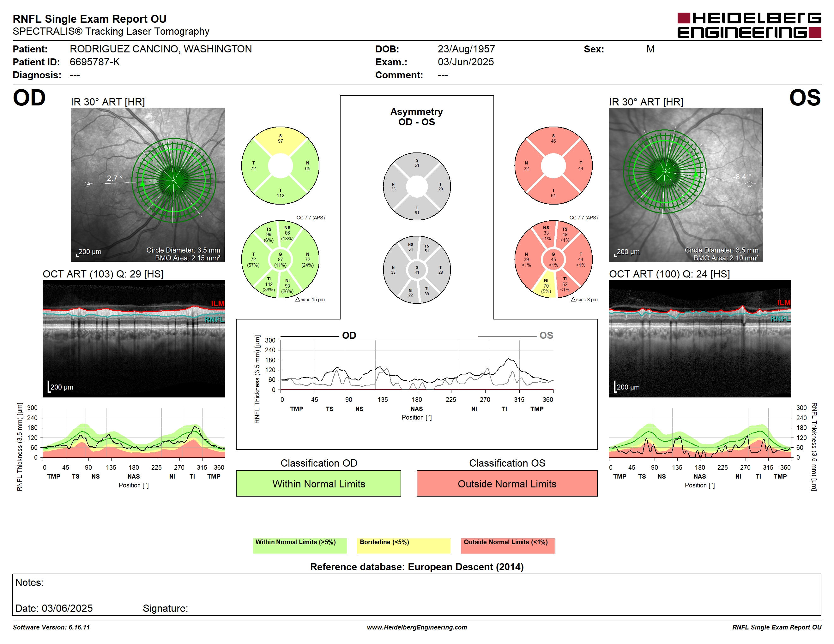Click Date 03/06/2025 in notes box

54,608
